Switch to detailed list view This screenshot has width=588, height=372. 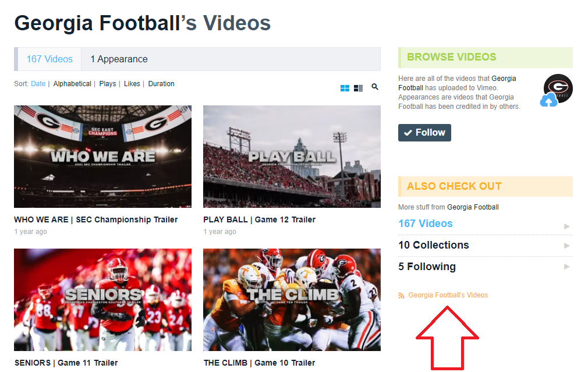pos(358,88)
